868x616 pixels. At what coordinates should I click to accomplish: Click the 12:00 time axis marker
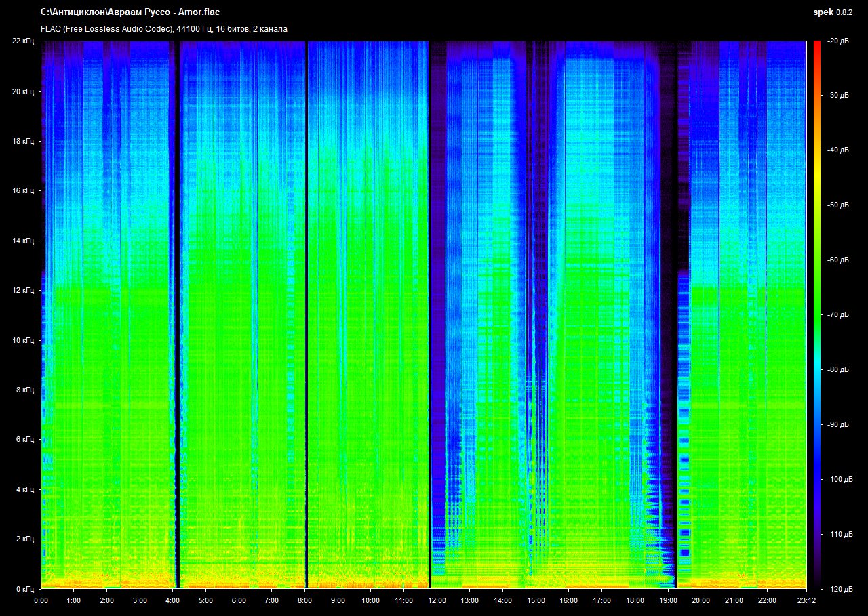tap(437, 600)
